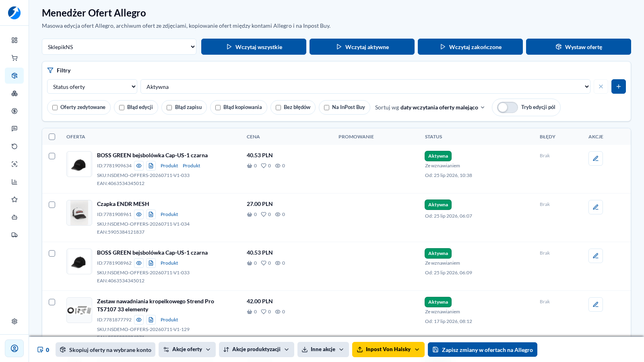Add a new filter with plus button
This screenshot has width=644, height=362.
click(x=619, y=86)
